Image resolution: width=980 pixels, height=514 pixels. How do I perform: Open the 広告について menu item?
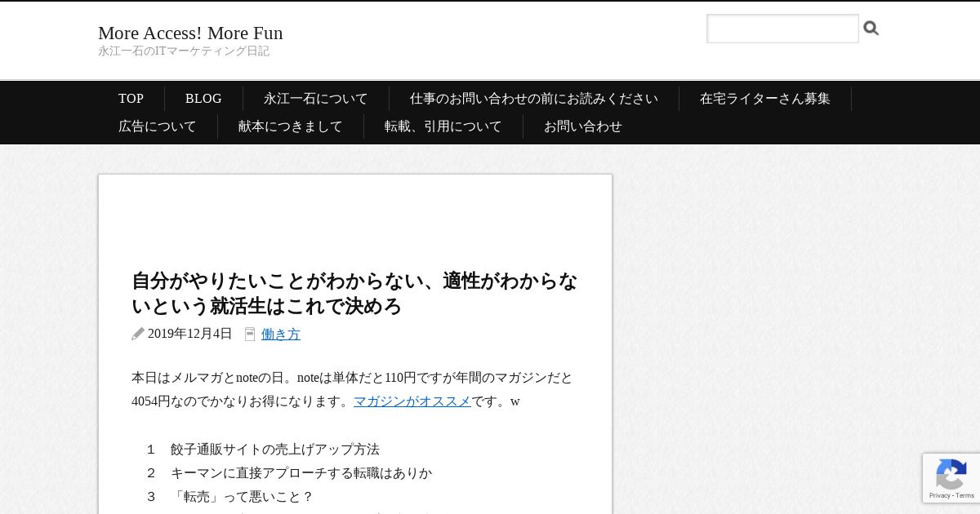coord(158,126)
